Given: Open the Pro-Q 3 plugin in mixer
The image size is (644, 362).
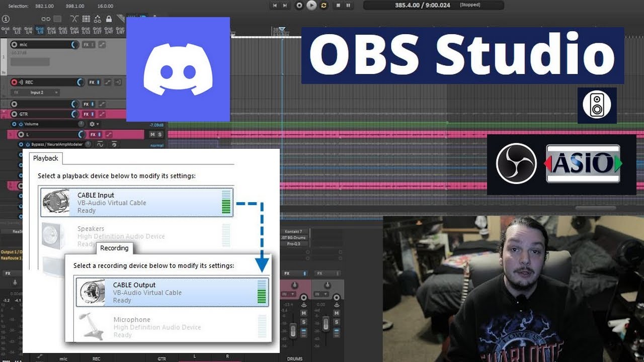Looking at the screenshot, I should click(x=295, y=243).
